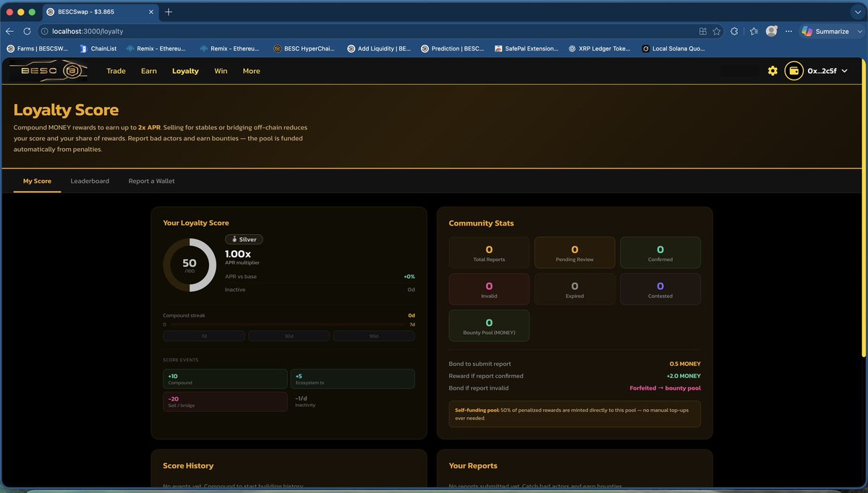Open the browser profile avatar
This screenshot has height=493, width=868.
[772, 31]
